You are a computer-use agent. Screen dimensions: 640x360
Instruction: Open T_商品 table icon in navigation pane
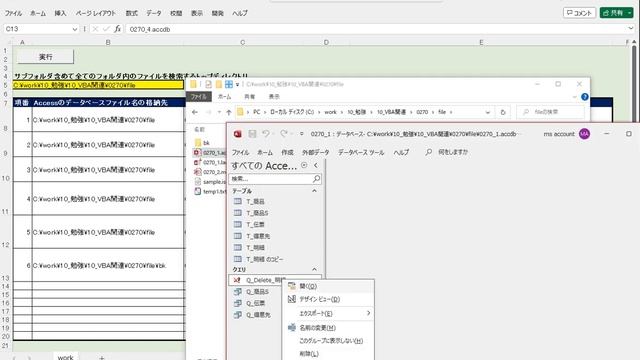coord(238,201)
